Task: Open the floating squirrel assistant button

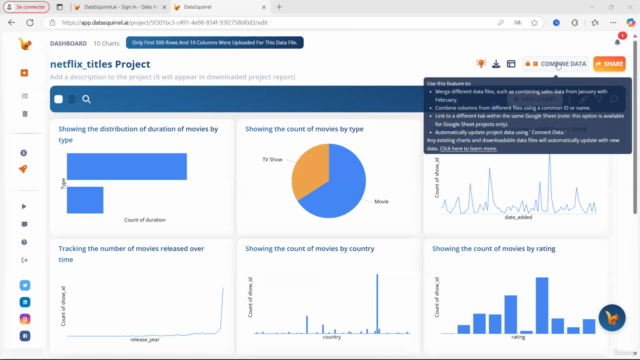Action: point(612,318)
